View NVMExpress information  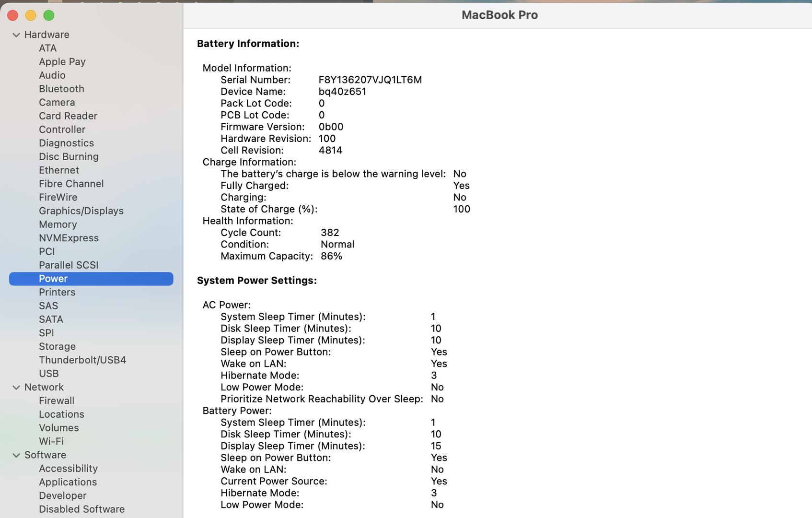point(69,238)
